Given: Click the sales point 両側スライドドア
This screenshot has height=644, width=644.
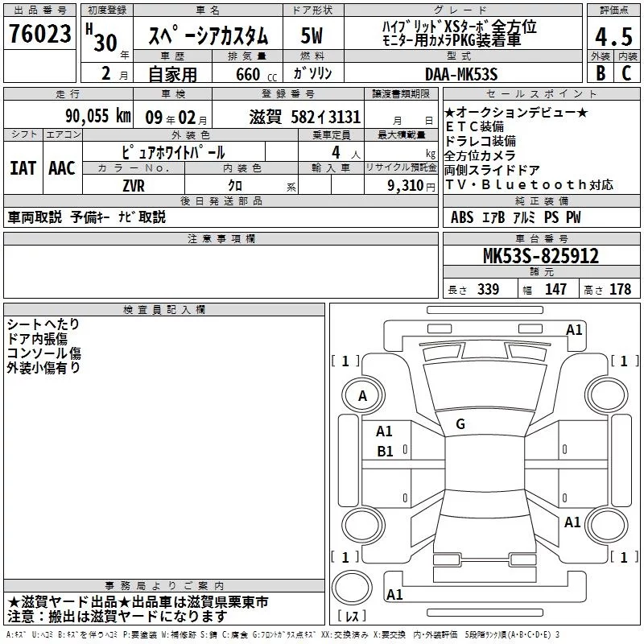Looking at the screenshot, I should tap(492, 170).
